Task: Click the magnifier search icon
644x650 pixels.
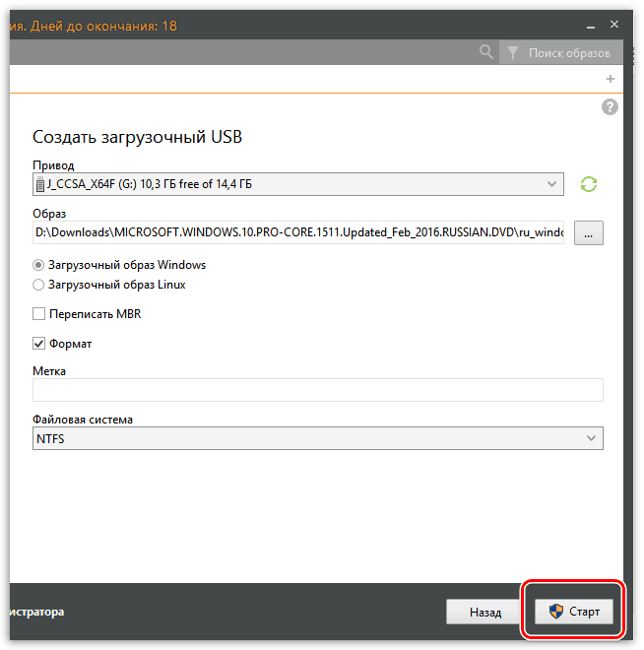Action: pos(485,52)
